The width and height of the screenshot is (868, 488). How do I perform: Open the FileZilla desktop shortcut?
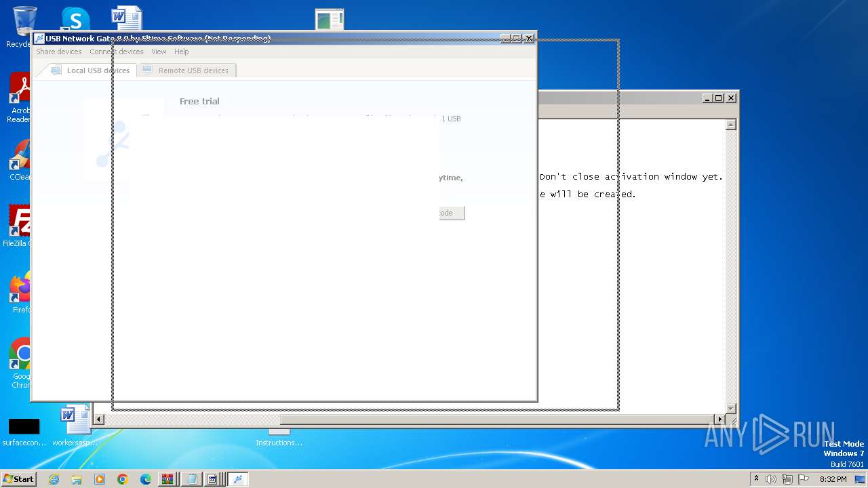point(20,226)
